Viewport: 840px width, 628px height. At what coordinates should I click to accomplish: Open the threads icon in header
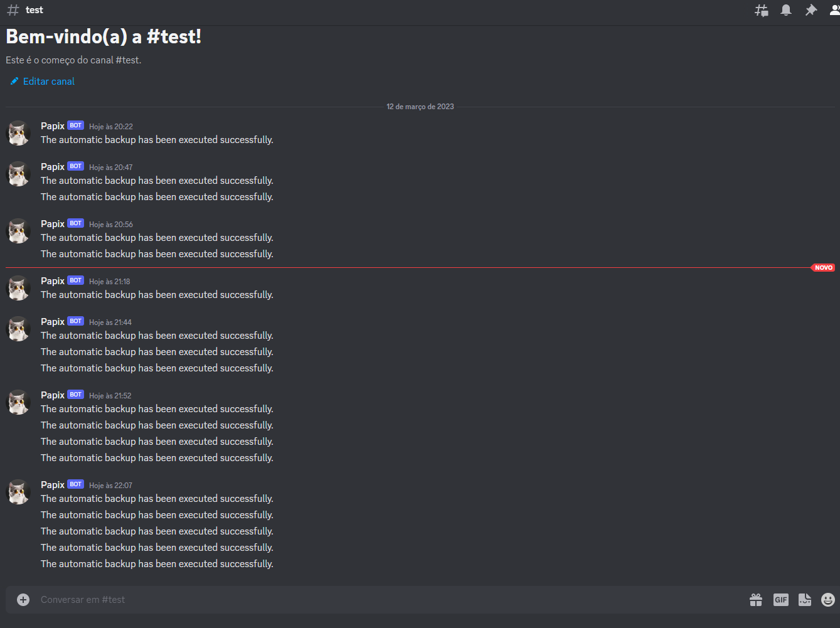point(761,10)
